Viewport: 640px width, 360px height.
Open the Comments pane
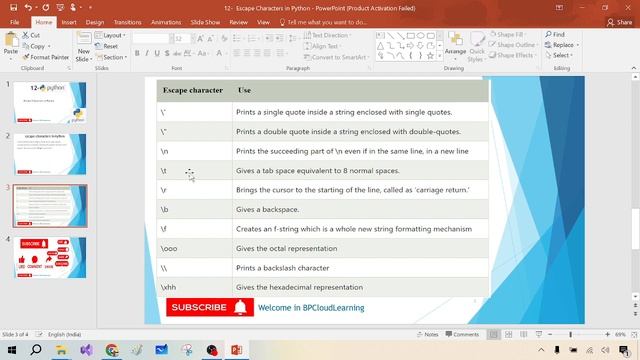click(x=462, y=334)
